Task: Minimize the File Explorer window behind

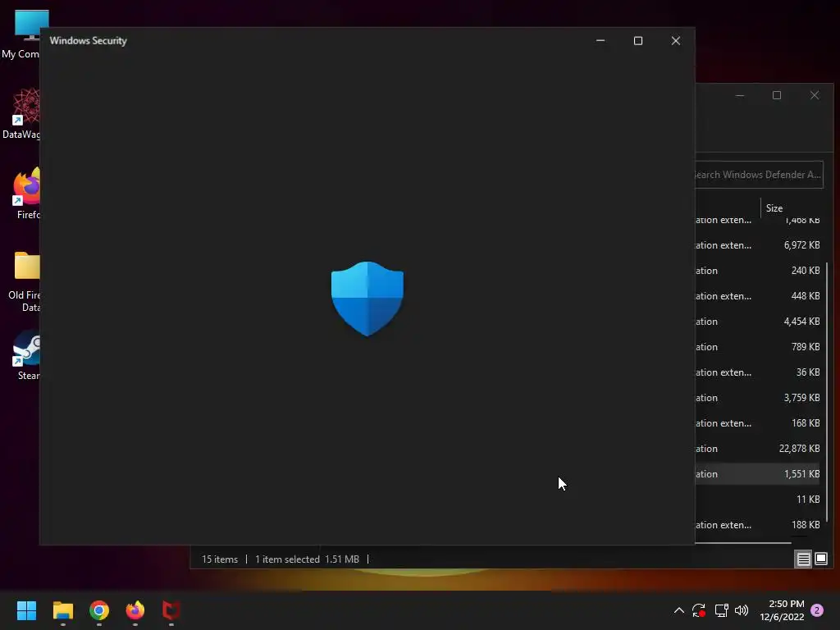Action: coord(740,95)
